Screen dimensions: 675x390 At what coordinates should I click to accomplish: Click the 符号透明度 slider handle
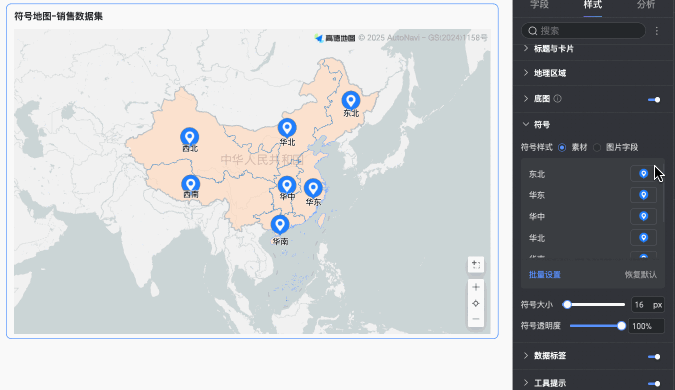click(x=621, y=326)
